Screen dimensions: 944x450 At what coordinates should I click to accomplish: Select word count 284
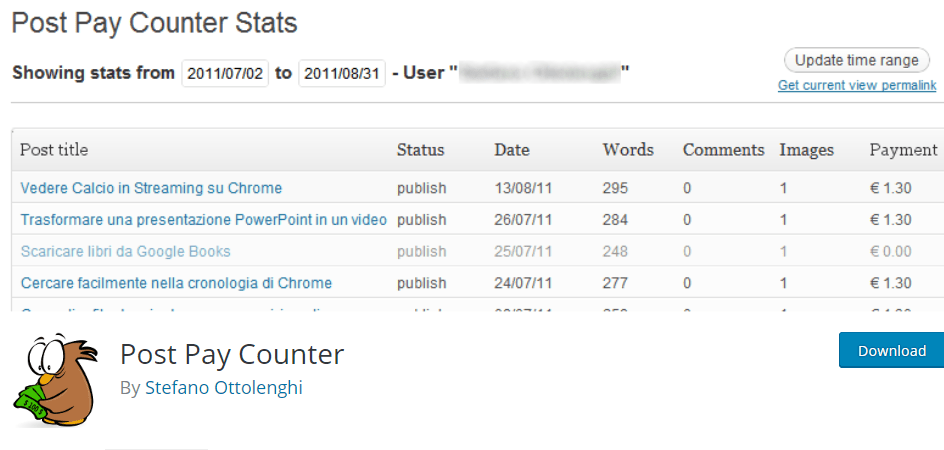click(x=615, y=220)
